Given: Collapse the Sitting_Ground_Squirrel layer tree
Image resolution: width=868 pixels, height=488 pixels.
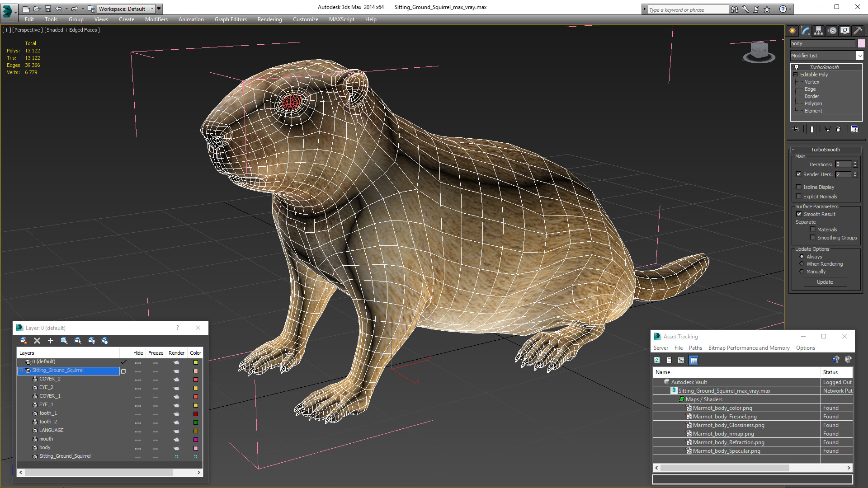Looking at the screenshot, I should click(x=20, y=371).
